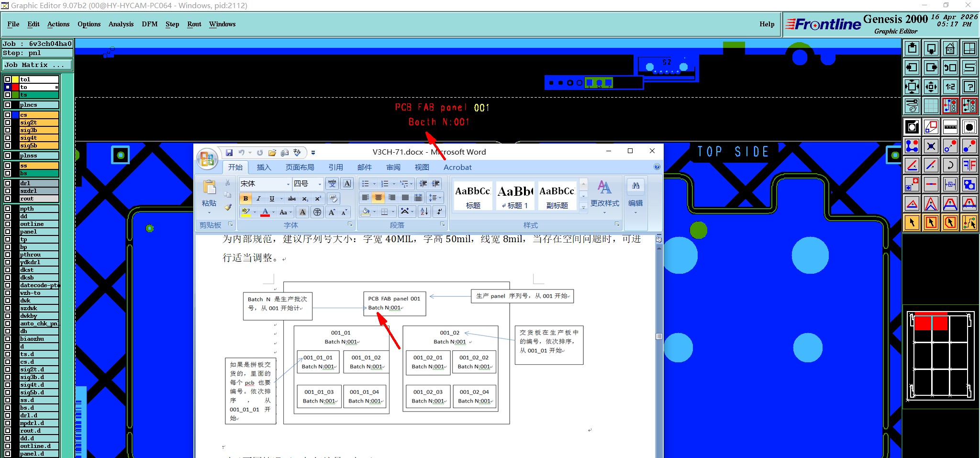The height and width of the screenshot is (458, 980).
Task: Toggle checkbox for layer datecode-pto
Action: (8, 285)
